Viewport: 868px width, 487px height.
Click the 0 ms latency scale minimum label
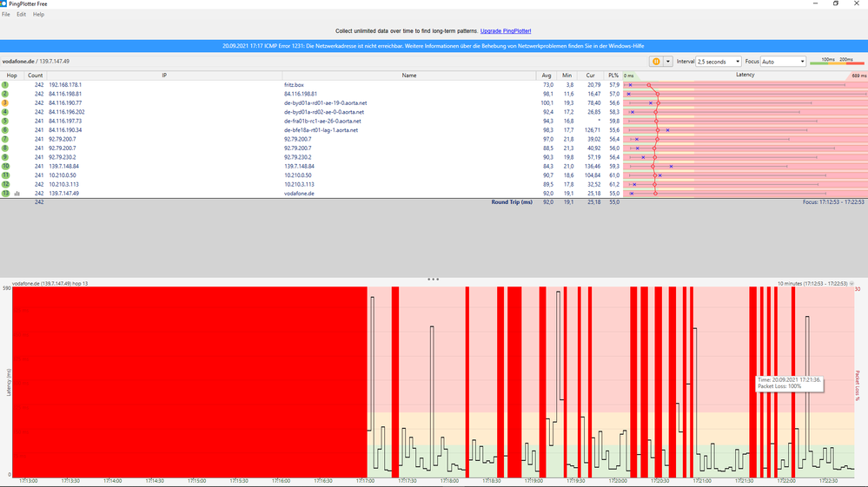click(x=629, y=76)
